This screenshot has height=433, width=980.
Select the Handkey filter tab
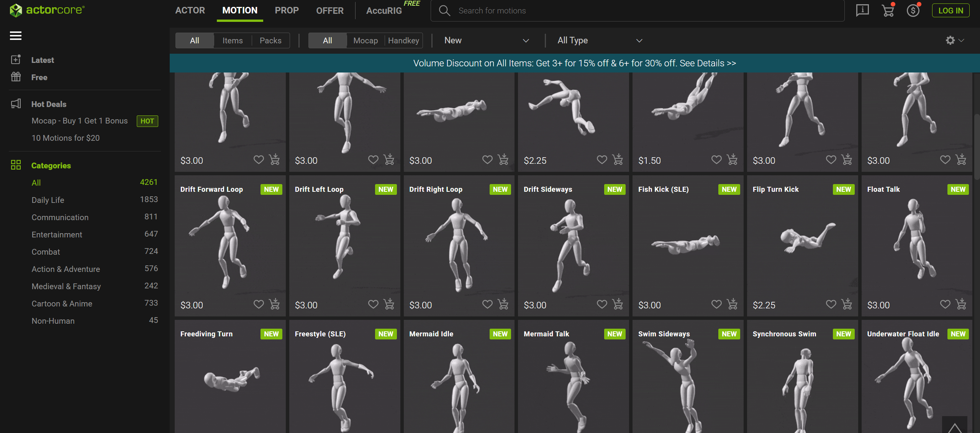pyautogui.click(x=403, y=40)
